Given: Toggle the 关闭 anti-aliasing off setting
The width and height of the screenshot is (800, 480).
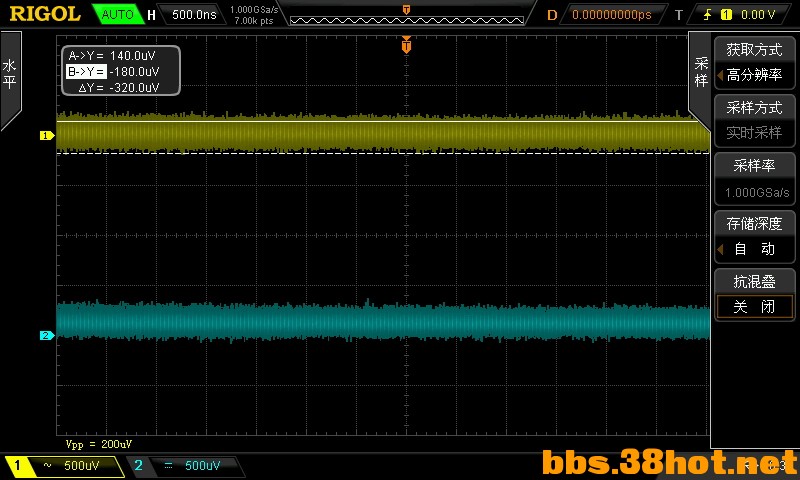Looking at the screenshot, I should coord(754,307).
